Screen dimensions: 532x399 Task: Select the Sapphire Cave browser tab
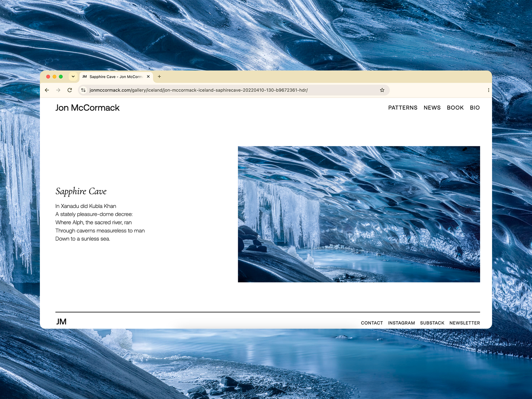click(x=116, y=76)
